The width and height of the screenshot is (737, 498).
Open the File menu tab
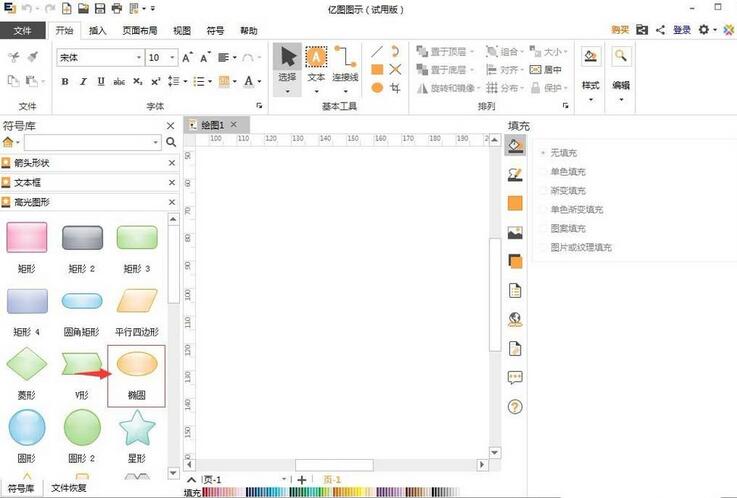click(x=23, y=31)
